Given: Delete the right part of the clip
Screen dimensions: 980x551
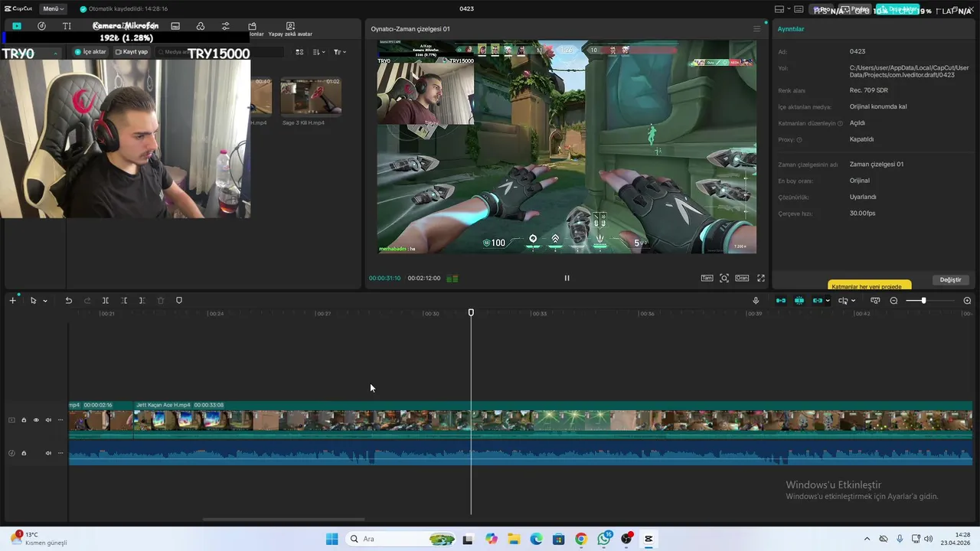Looking at the screenshot, I should [142, 301].
